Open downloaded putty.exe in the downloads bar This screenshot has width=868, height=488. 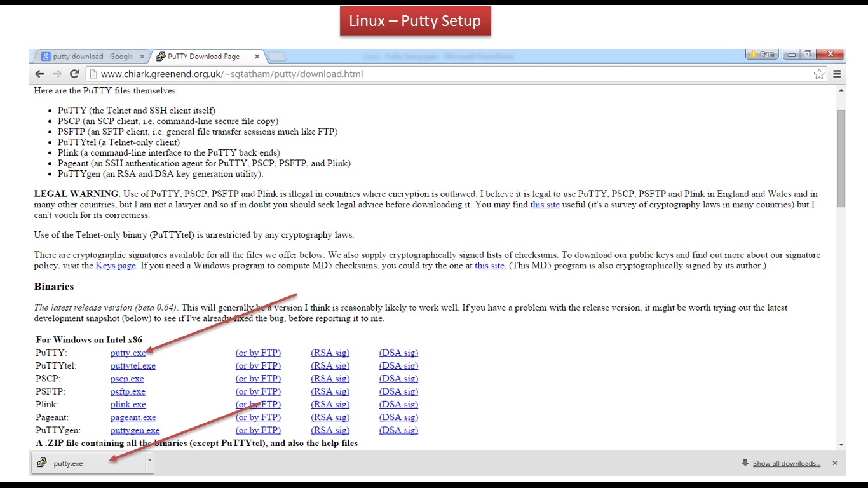pyautogui.click(x=88, y=463)
